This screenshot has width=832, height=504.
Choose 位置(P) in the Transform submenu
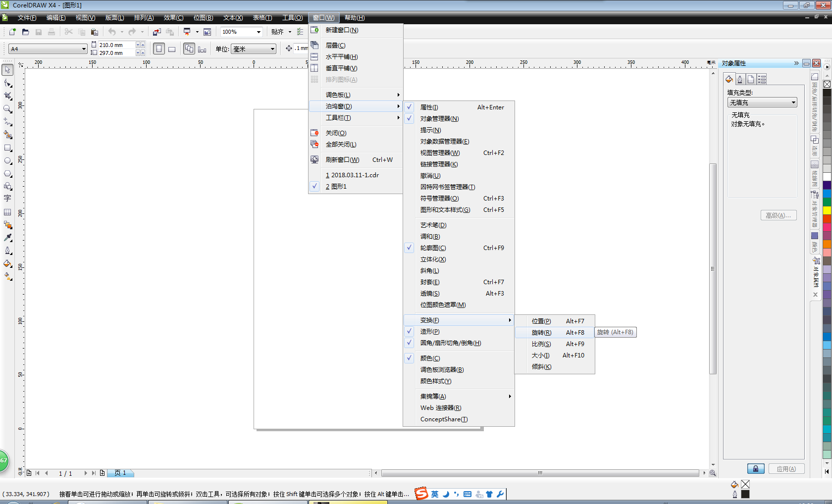point(555,321)
